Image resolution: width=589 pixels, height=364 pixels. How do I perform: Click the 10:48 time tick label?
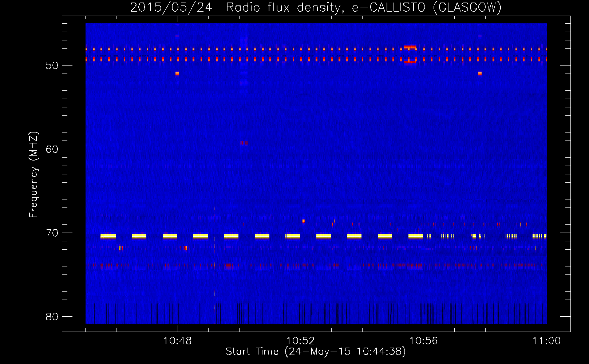pos(177,341)
